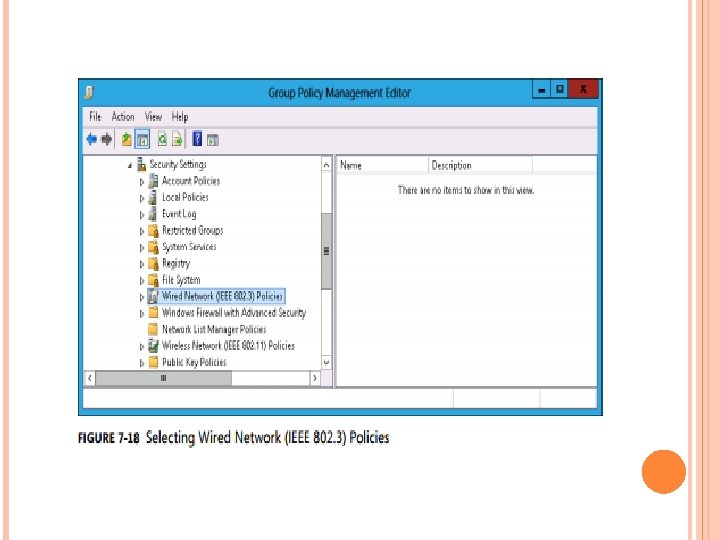
Task: Open the View menu
Action: [x=153, y=117]
